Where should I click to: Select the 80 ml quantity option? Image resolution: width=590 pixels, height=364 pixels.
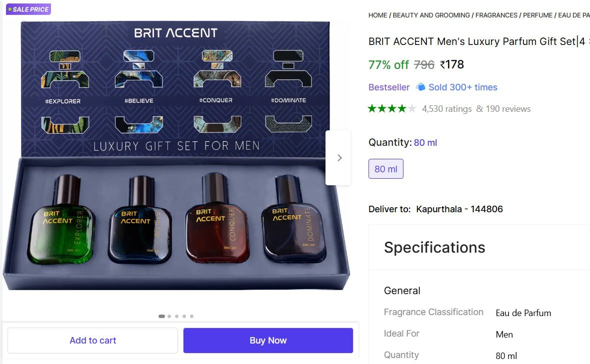point(385,169)
